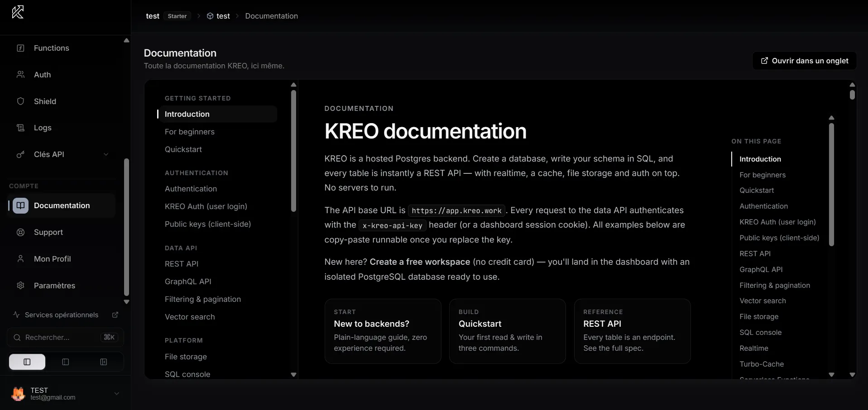Viewport: 868px width, 410px height.
Task: Open the Quickstart build card
Action: click(508, 331)
